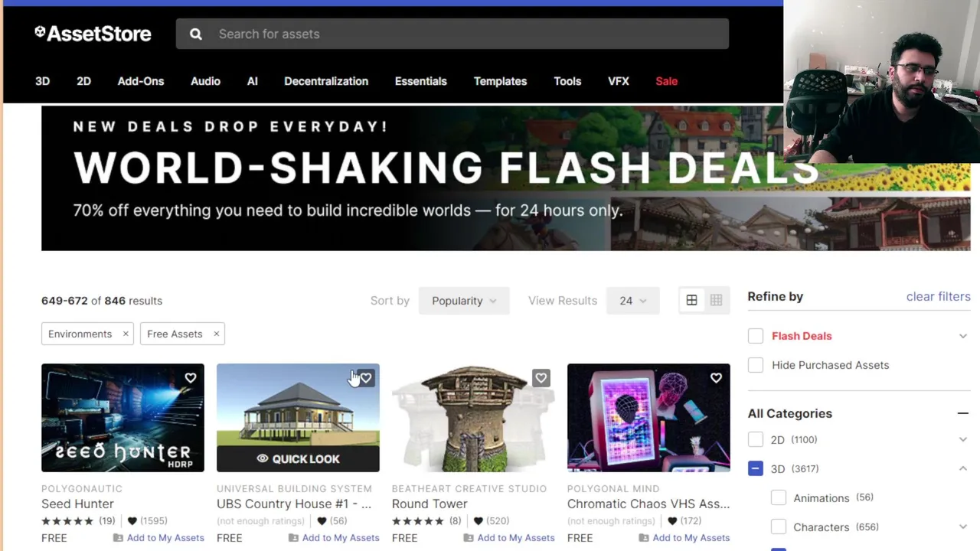Open the 3D menu
This screenshot has width=980, height=551.
point(42,81)
